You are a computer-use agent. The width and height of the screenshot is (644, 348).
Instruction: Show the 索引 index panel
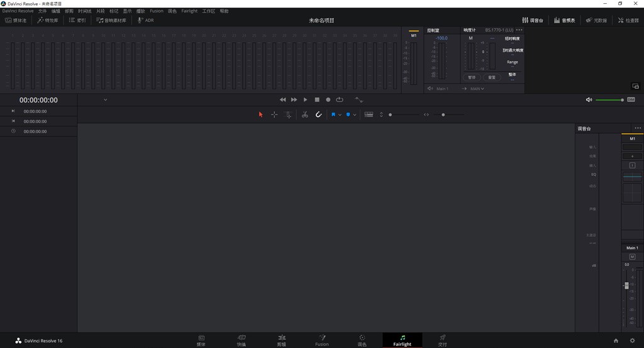pos(77,20)
